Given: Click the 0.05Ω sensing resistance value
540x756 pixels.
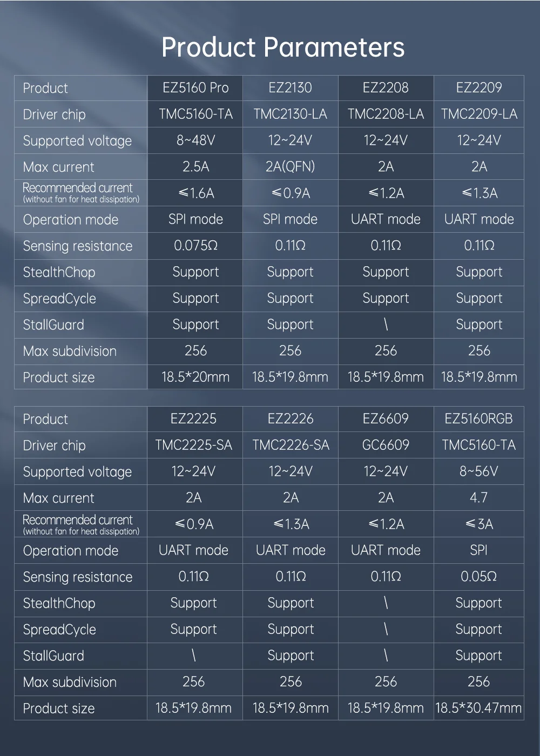Looking at the screenshot, I should click(x=478, y=577).
